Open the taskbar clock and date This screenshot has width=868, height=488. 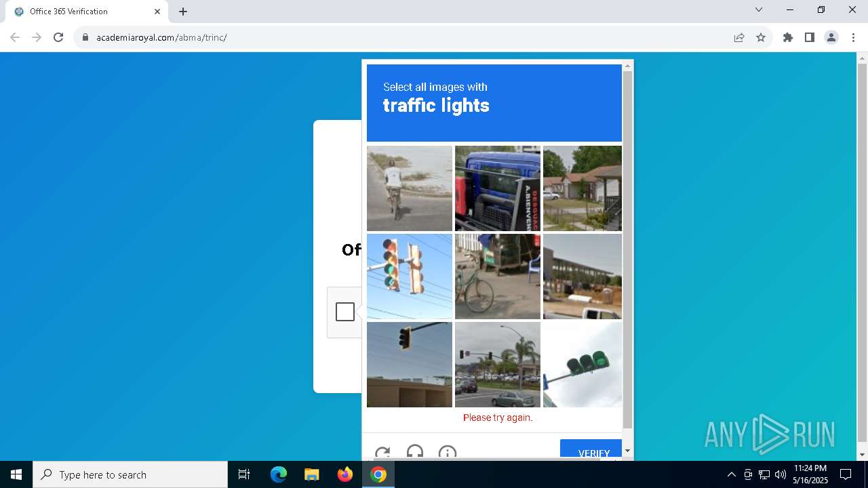tap(810, 474)
